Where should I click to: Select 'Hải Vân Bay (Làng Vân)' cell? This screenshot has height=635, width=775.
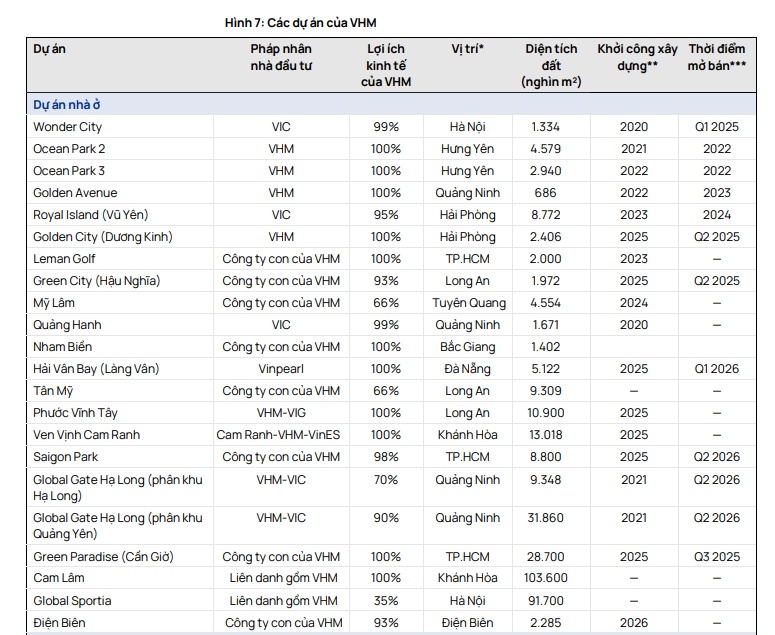pyautogui.click(x=96, y=369)
